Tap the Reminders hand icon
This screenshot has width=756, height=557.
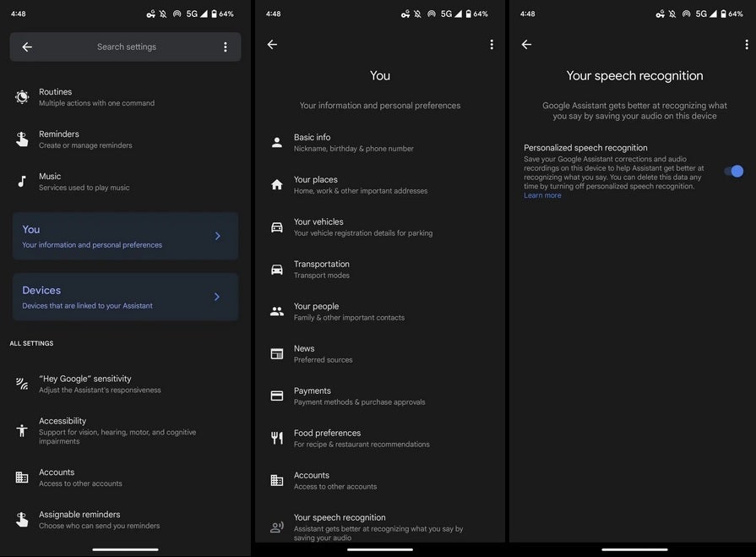(22, 139)
